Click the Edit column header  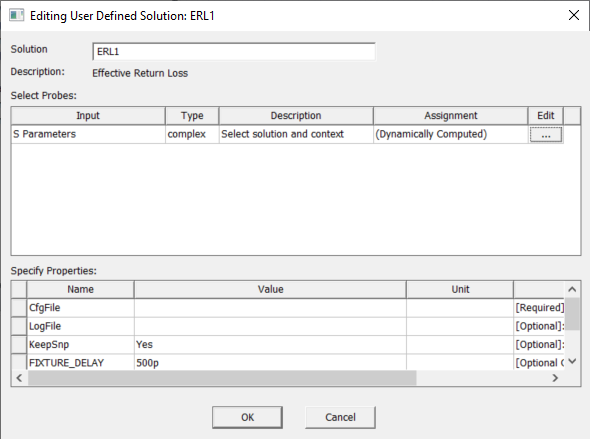(x=546, y=115)
